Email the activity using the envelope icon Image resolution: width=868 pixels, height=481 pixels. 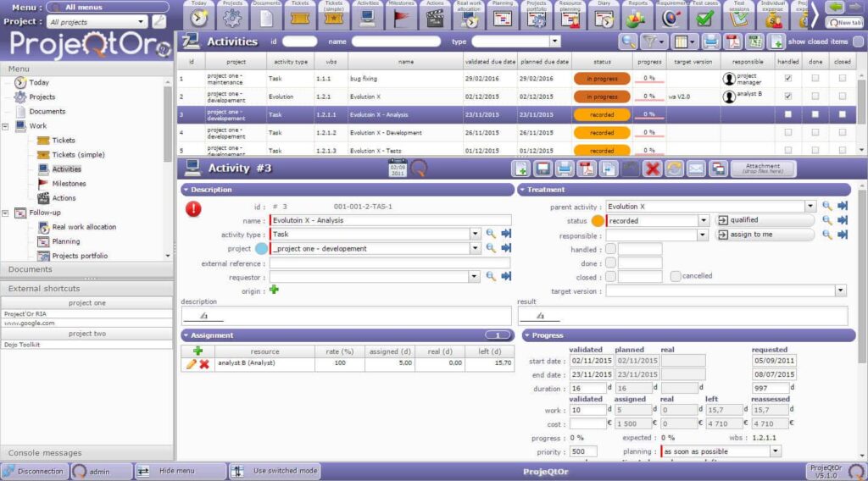click(696, 169)
